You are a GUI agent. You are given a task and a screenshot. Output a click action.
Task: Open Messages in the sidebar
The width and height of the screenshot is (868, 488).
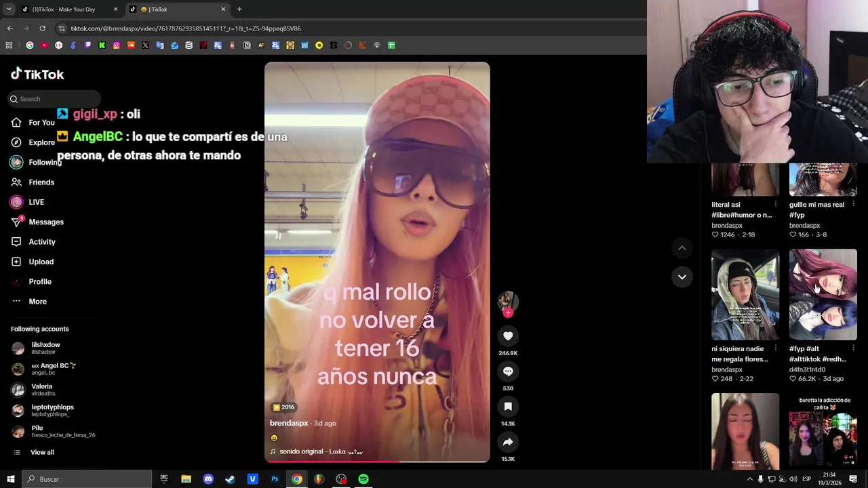tap(37, 222)
